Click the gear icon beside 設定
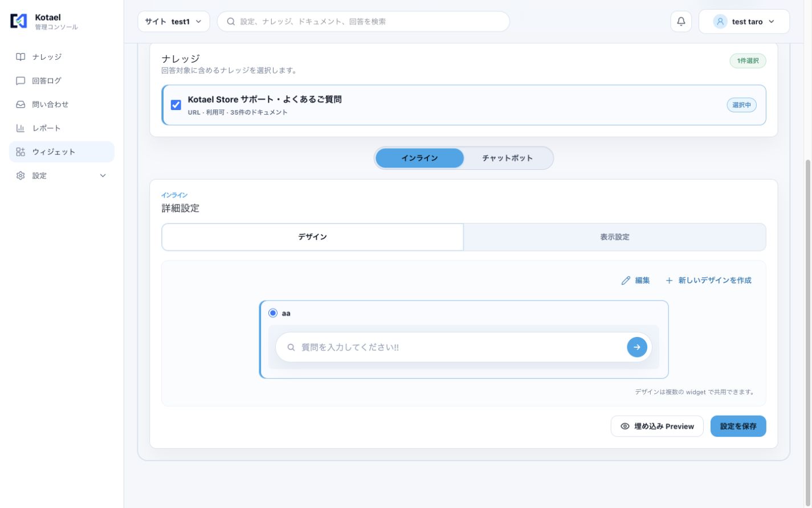Image resolution: width=812 pixels, height=508 pixels. (x=21, y=176)
